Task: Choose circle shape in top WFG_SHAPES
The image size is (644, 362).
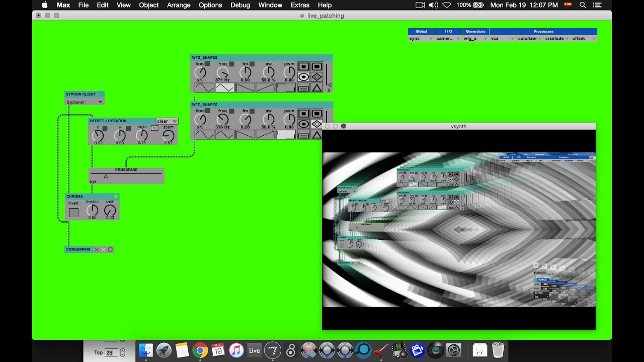Action: (x=303, y=77)
